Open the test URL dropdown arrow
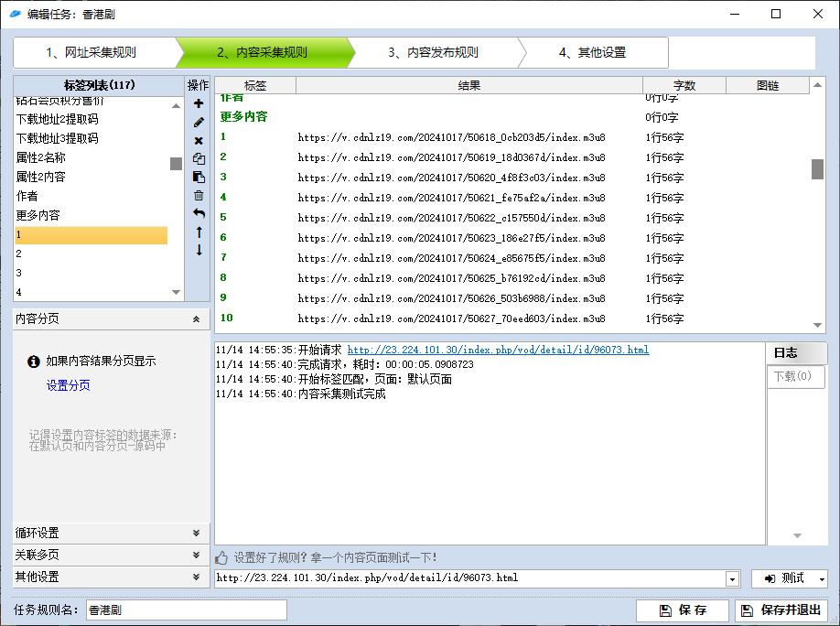 pyautogui.click(x=732, y=578)
